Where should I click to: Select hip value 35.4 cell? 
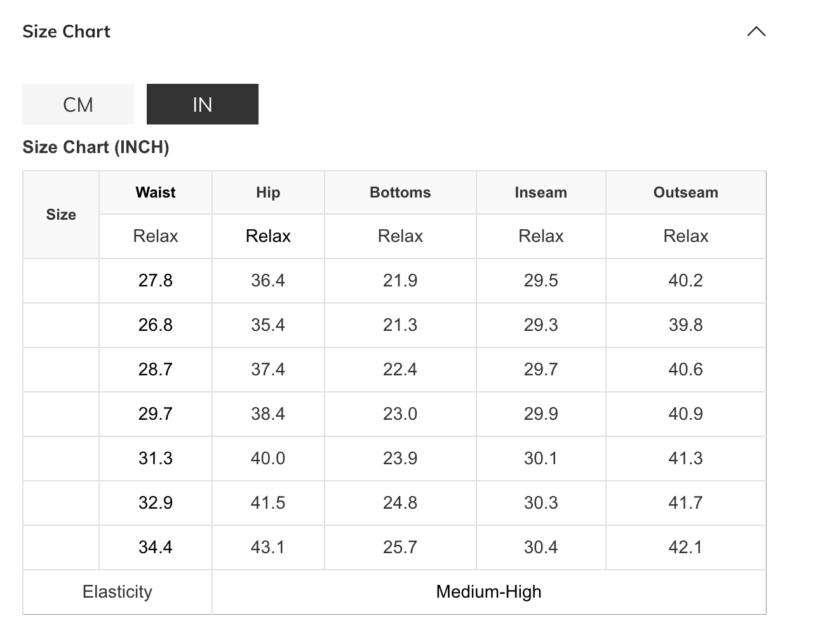268,325
